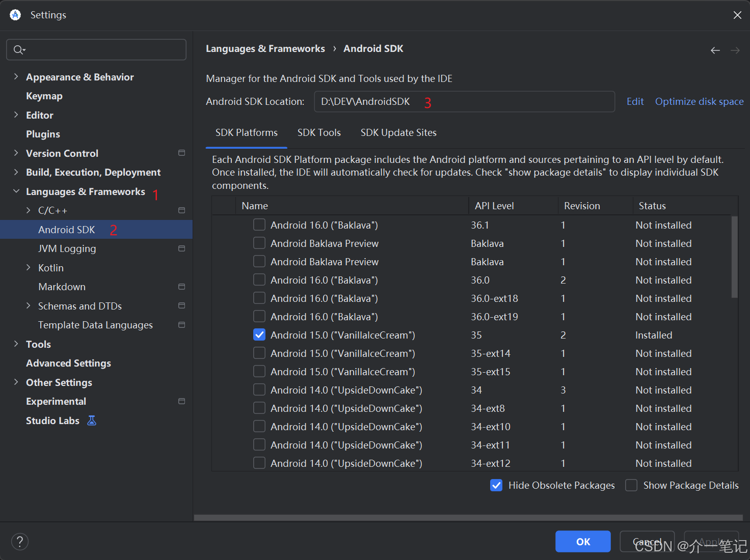Check Android 16.0 Baklava API 36.1

259,225
